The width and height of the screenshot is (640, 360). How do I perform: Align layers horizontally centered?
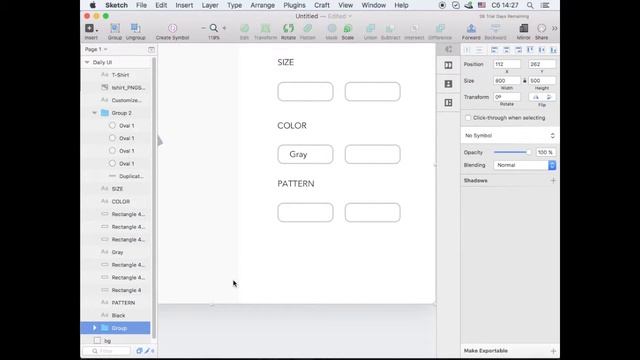click(506, 50)
